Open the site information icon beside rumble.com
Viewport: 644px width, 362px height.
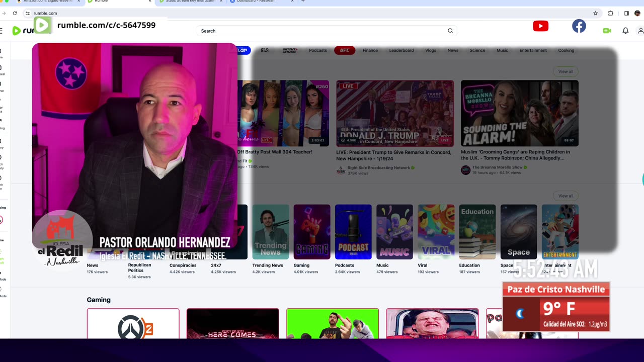(27, 13)
